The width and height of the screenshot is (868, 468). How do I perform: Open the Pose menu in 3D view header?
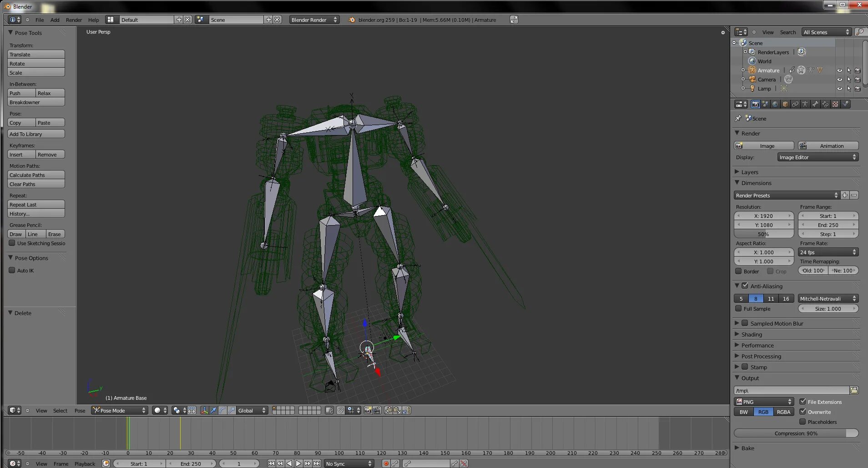tap(80, 411)
